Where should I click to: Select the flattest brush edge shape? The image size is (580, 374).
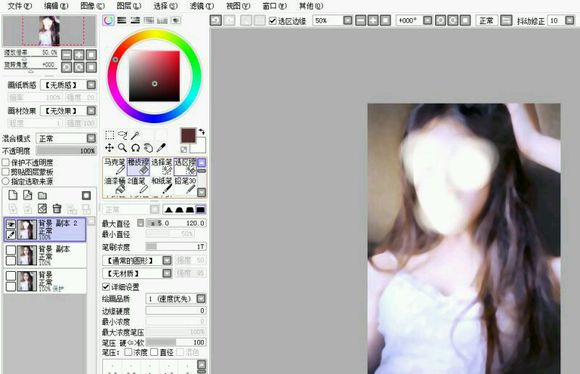tap(200, 210)
